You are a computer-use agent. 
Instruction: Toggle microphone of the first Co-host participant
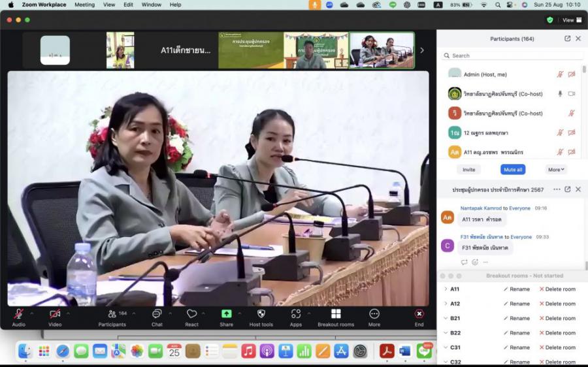point(560,94)
